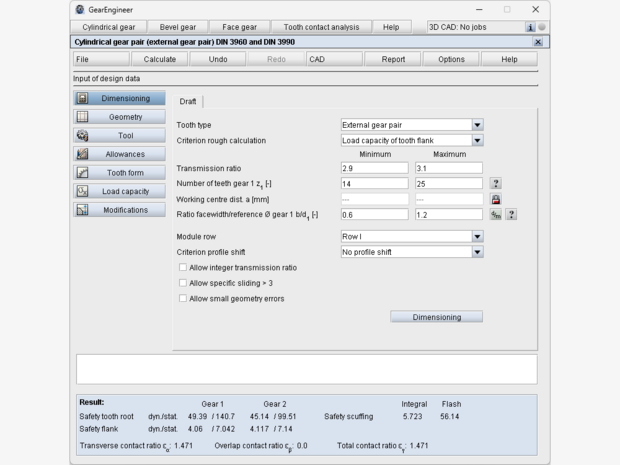Open the Geometry input section
This screenshot has width=620, height=465.
coord(119,117)
